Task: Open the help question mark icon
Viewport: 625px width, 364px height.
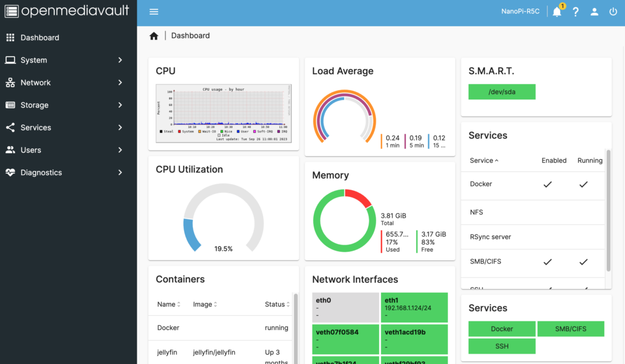Action: (x=576, y=12)
